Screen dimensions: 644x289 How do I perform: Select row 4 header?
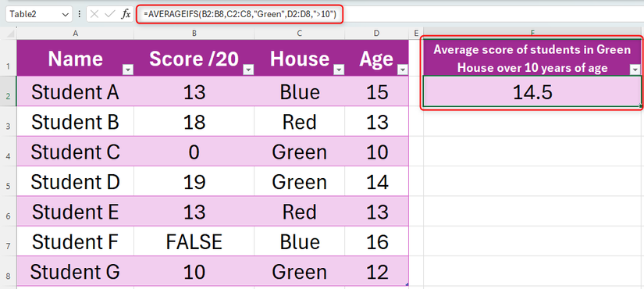[x=9, y=152]
